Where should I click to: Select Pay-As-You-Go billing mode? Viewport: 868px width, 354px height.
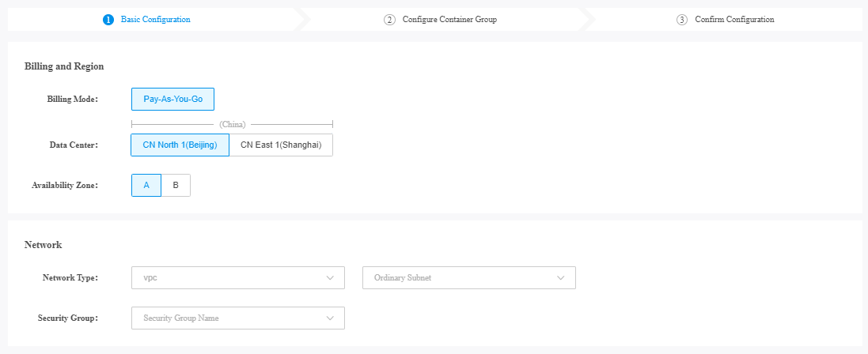pos(172,100)
